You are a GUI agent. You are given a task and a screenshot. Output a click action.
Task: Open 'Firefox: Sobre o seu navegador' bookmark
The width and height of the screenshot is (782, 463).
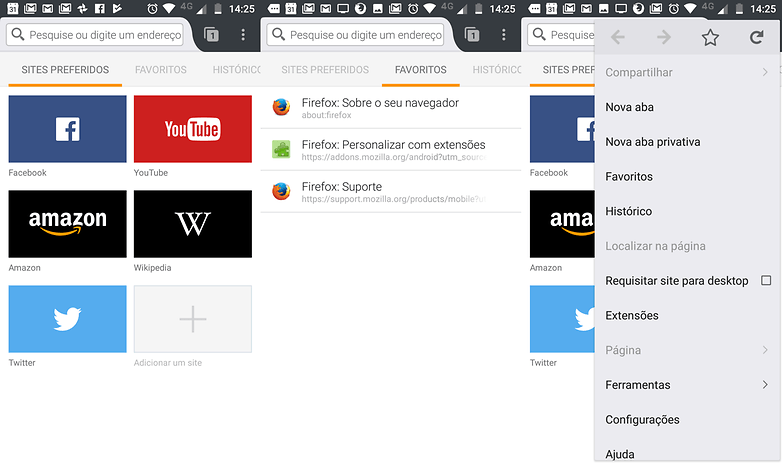pos(391,108)
